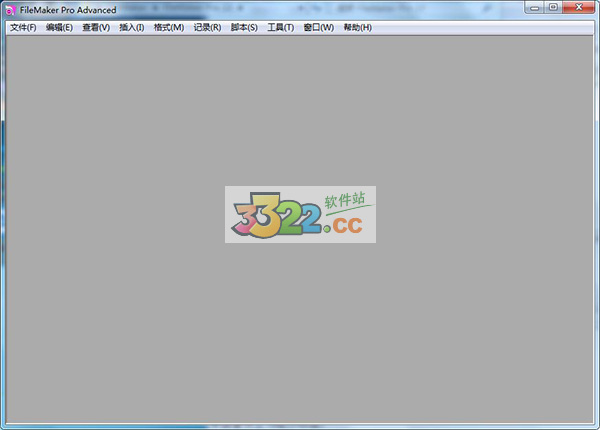This screenshot has width=600, height=430.
Task: Open the 记录(R) menu
Action: (x=207, y=28)
